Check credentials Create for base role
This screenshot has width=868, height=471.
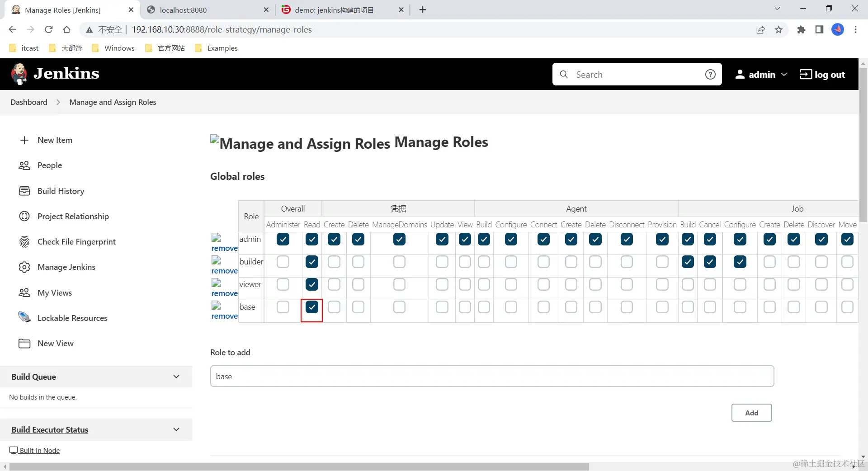(x=334, y=307)
